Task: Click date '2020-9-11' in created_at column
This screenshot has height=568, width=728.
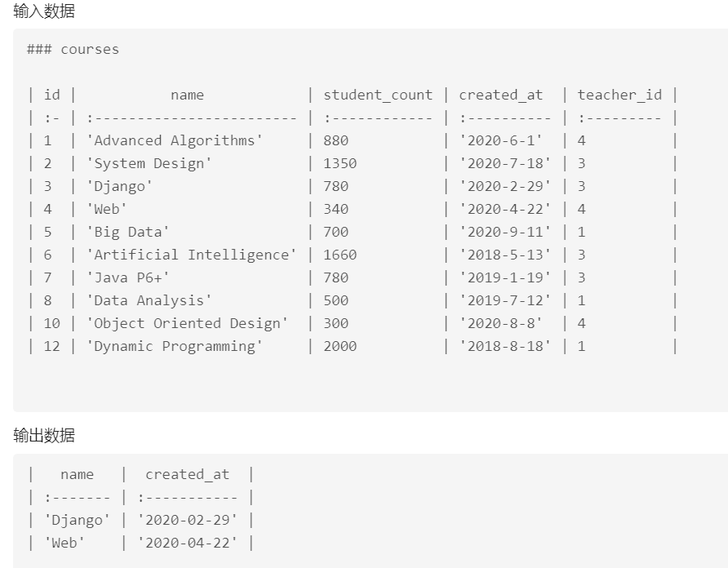Action: tap(505, 233)
